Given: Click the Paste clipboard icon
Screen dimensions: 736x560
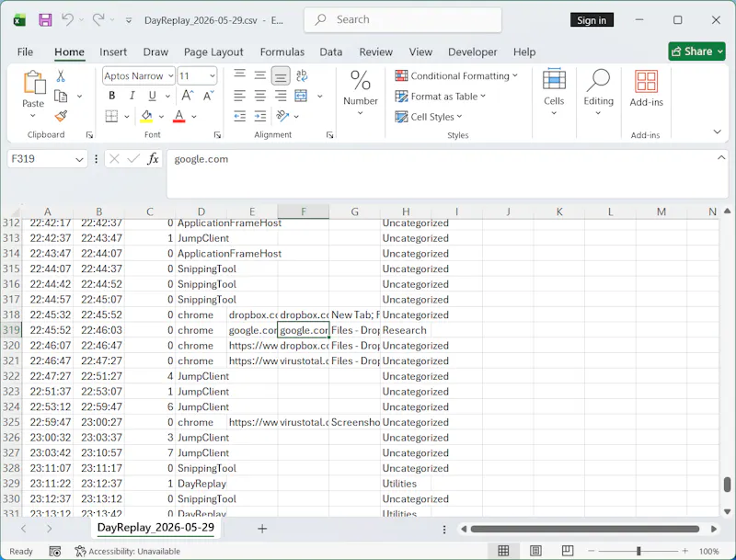Looking at the screenshot, I should 34,82.
